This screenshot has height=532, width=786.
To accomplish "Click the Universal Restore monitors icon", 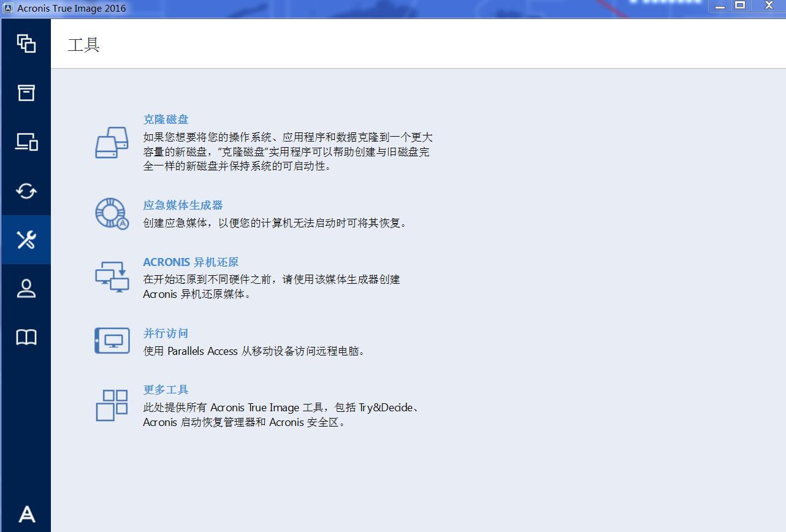I will pos(111,276).
